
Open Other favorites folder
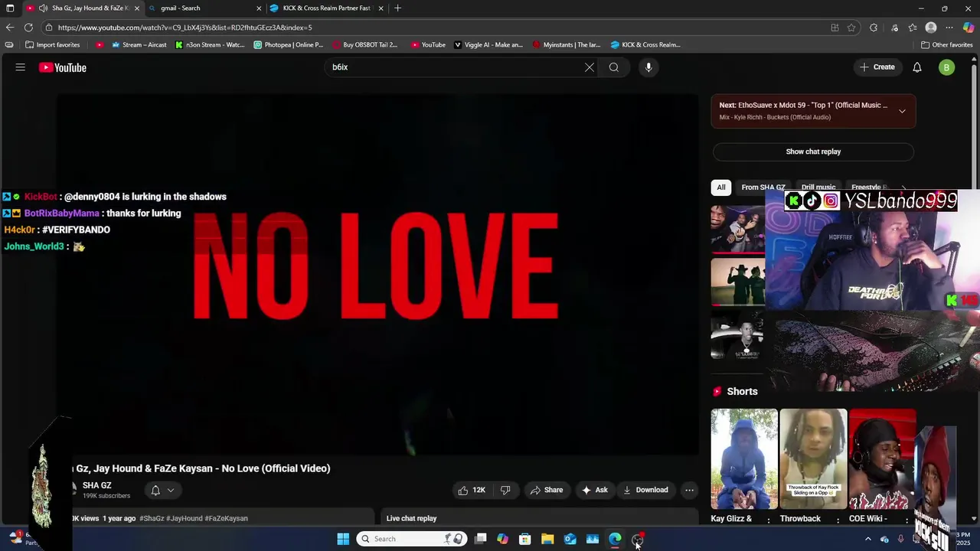click(x=946, y=44)
